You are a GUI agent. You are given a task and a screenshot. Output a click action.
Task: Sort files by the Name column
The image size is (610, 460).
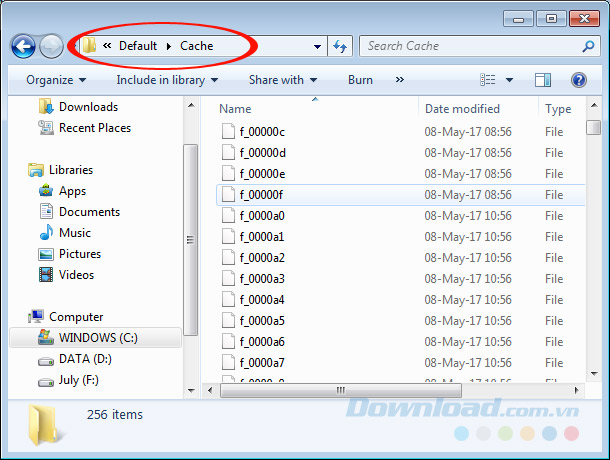[235, 109]
